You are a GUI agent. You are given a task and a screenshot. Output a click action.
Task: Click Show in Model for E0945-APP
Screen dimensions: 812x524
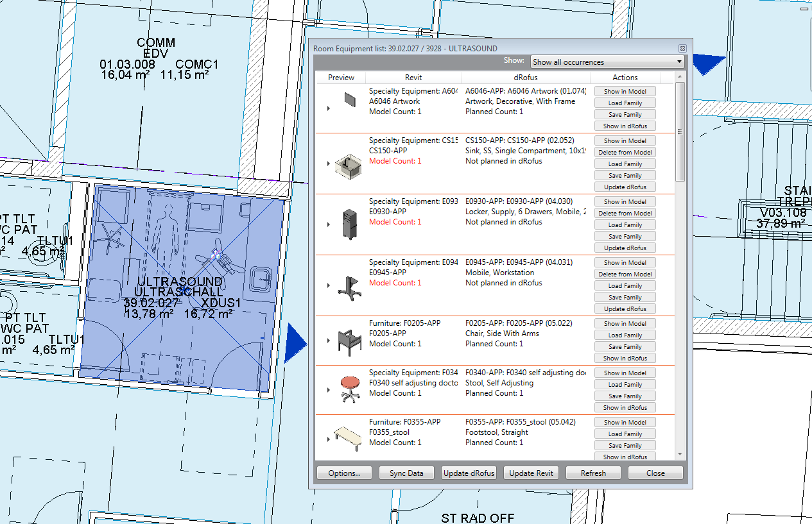pos(625,262)
